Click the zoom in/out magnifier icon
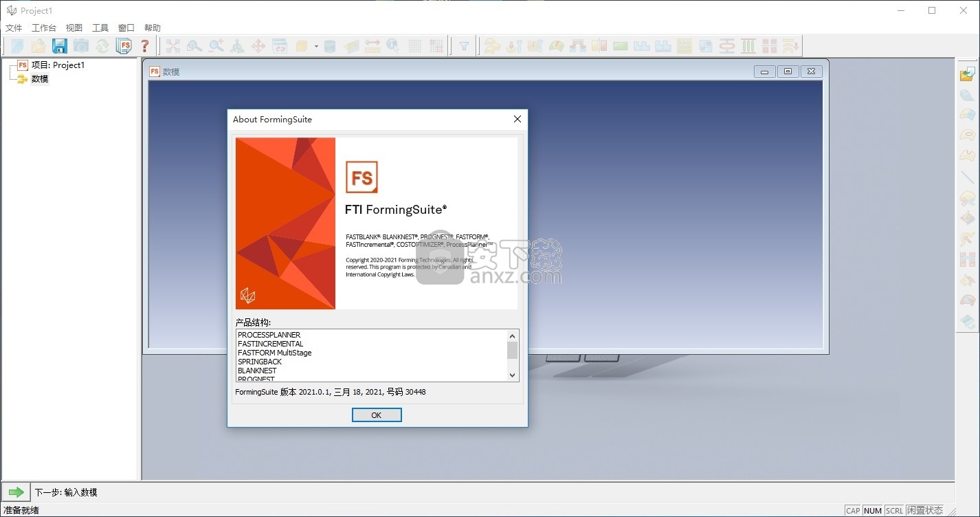The height and width of the screenshot is (517, 980). coord(216,46)
